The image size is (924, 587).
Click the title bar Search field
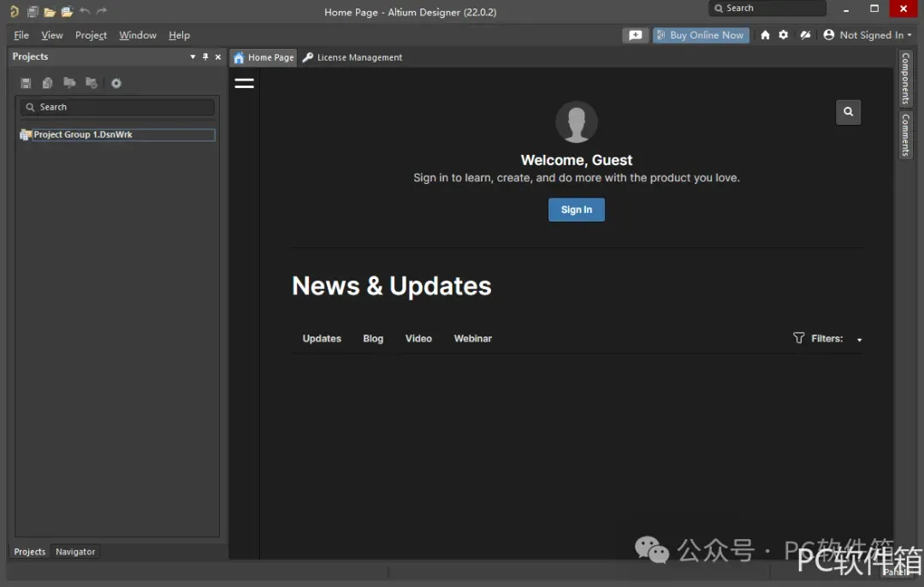(x=767, y=9)
